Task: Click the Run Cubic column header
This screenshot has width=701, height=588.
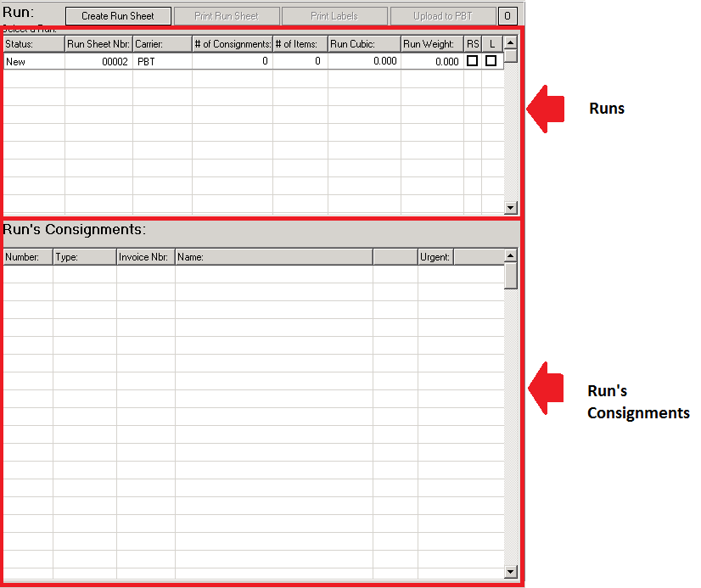Action: point(364,44)
